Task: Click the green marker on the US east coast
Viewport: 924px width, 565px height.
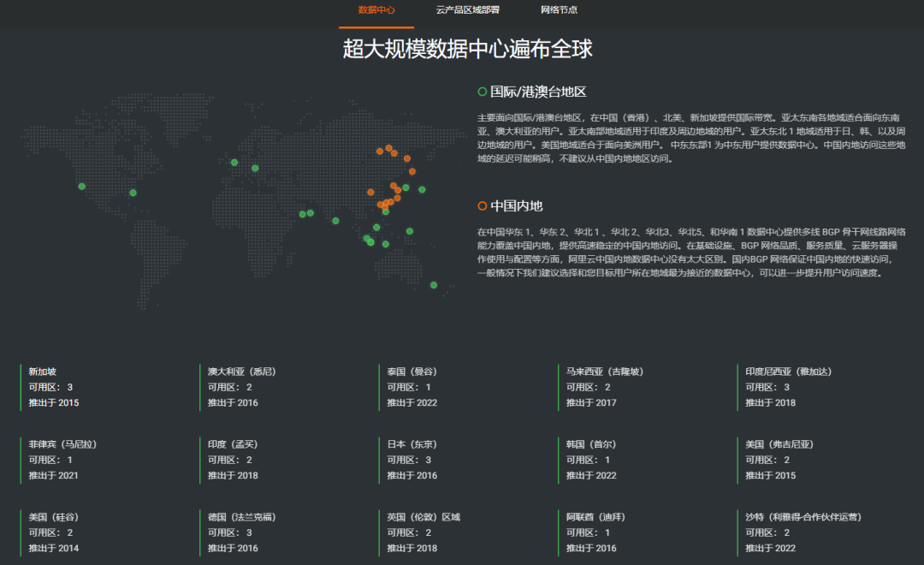Action: point(133,193)
